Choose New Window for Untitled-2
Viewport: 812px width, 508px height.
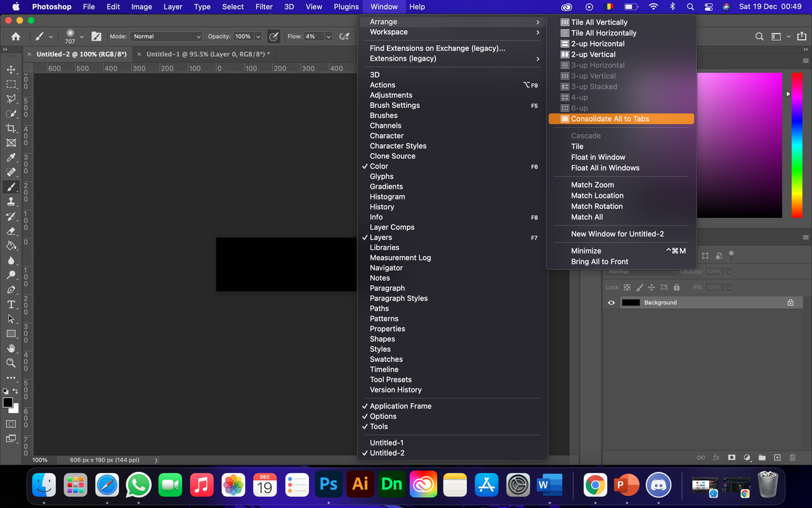[x=621, y=234]
